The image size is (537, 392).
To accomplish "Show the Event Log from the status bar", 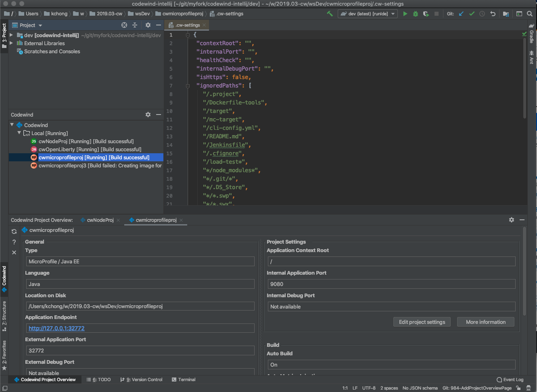I will [510, 379].
